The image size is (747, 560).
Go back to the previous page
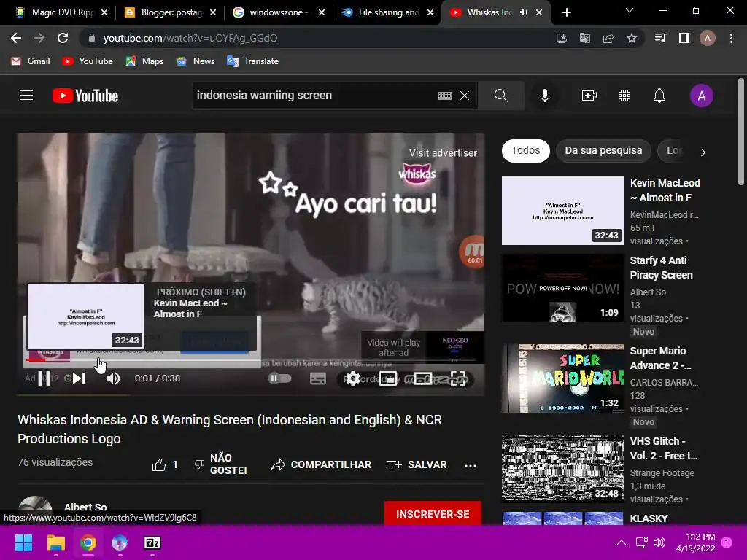[x=16, y=38]
